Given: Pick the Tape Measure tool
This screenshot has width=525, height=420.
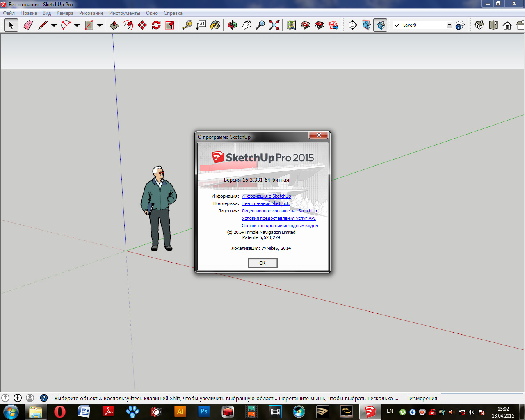Looking at the screenshot, I should [x=187, y=25].
